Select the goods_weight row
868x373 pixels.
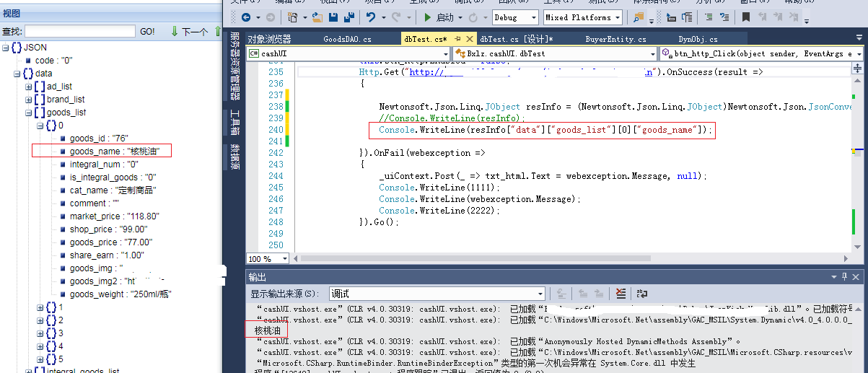tap(120, 294)
